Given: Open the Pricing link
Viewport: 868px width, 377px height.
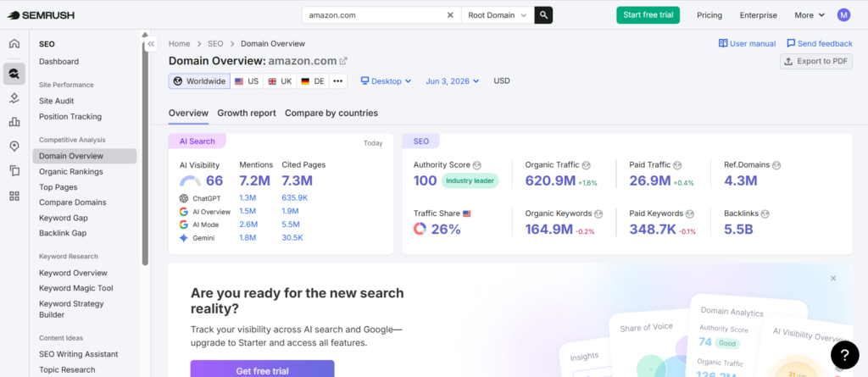Looking at the screenshot, I should click(709, 15).
